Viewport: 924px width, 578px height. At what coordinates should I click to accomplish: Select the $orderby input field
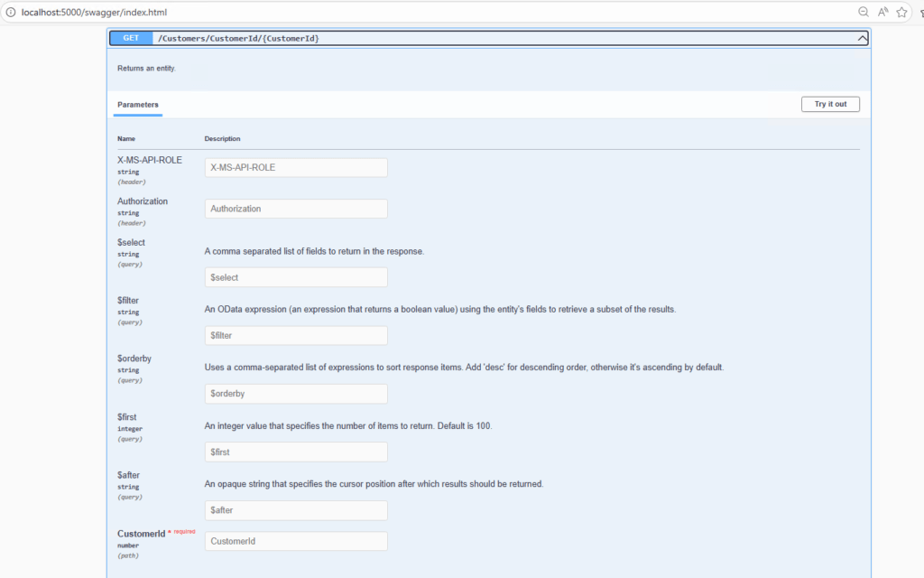(296, 394)
